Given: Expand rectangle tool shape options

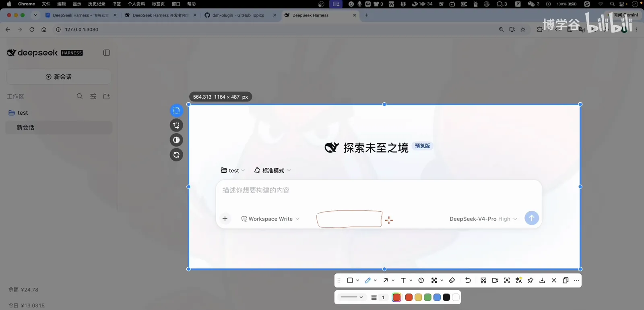Looking at the screenshot, I should [357, 280].
